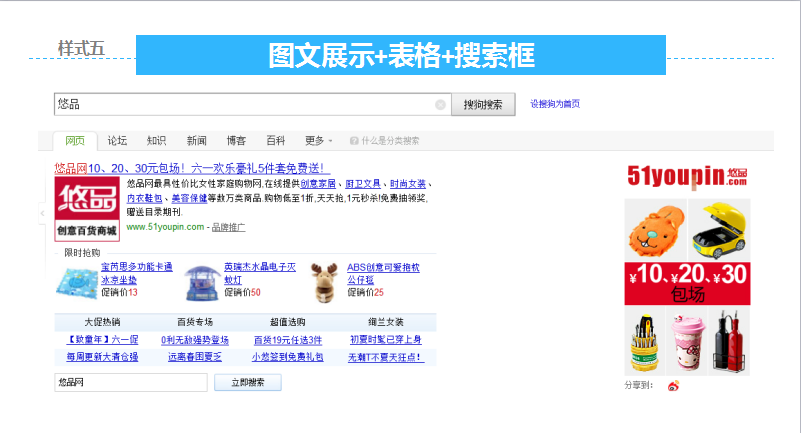Click the 远离春困夏乏 link

(195, 357)
